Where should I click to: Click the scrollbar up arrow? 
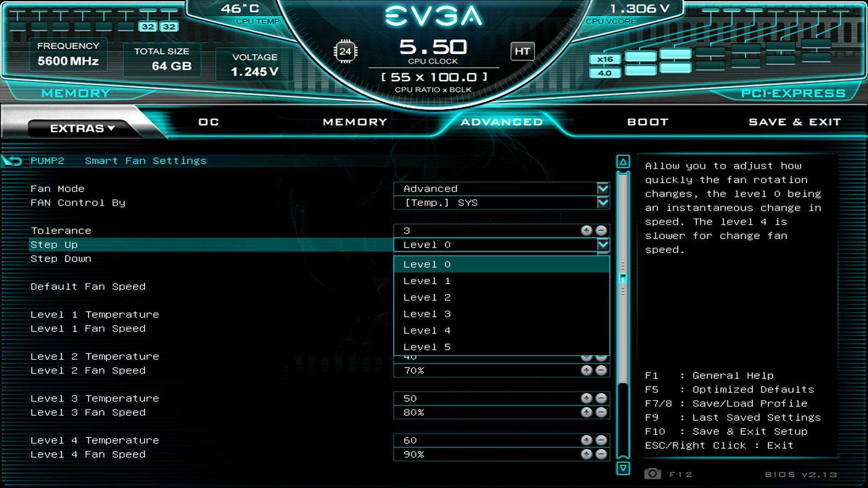click(x=623, y=161)
